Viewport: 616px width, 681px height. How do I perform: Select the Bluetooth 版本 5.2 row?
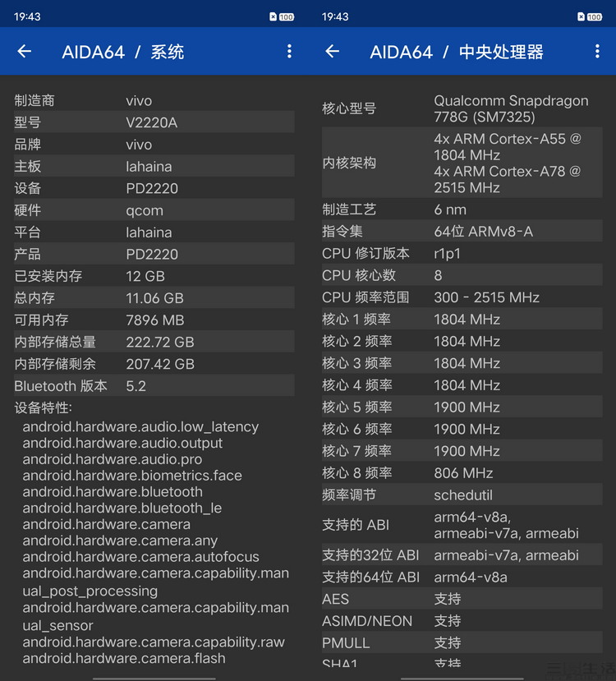tap(154, 385)
